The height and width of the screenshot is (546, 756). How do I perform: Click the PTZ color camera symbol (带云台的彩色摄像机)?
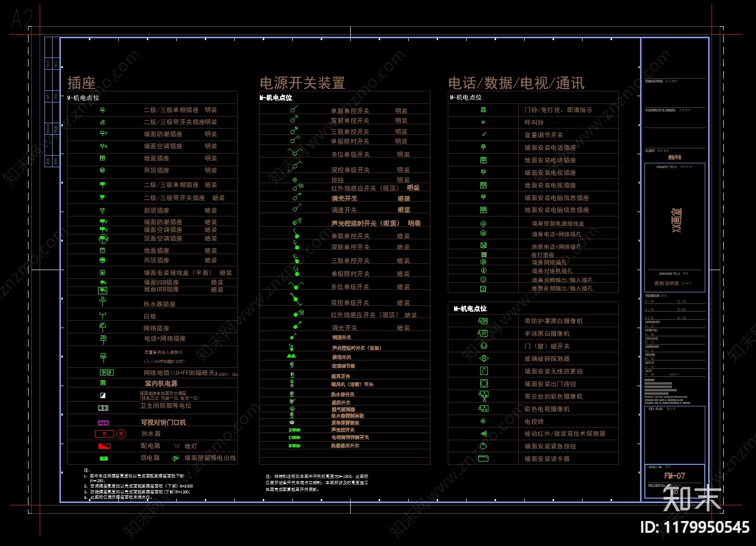483,396
